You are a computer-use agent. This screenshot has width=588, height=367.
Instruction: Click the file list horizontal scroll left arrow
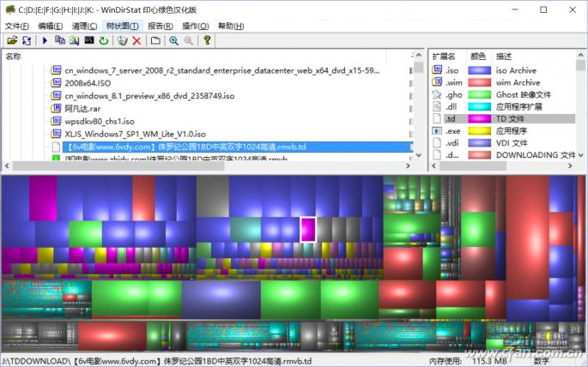tap(7, 165)
